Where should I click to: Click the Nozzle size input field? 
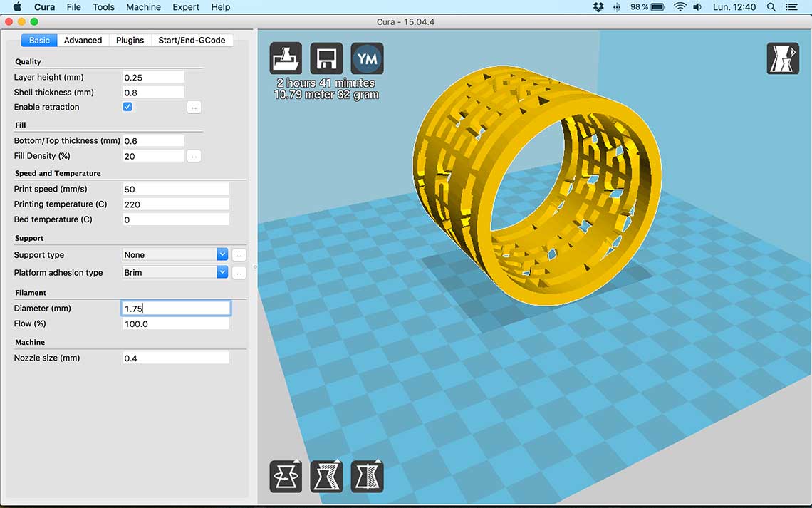(175, 358)
